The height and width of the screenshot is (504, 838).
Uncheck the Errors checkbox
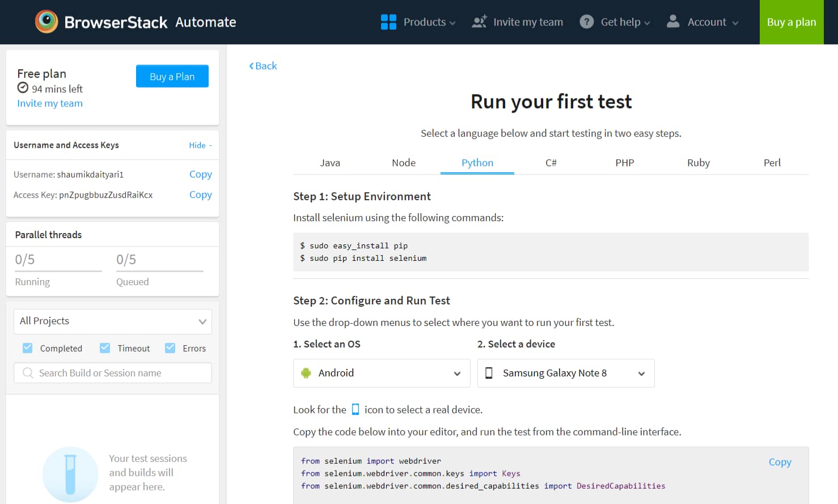click(170, 348)
